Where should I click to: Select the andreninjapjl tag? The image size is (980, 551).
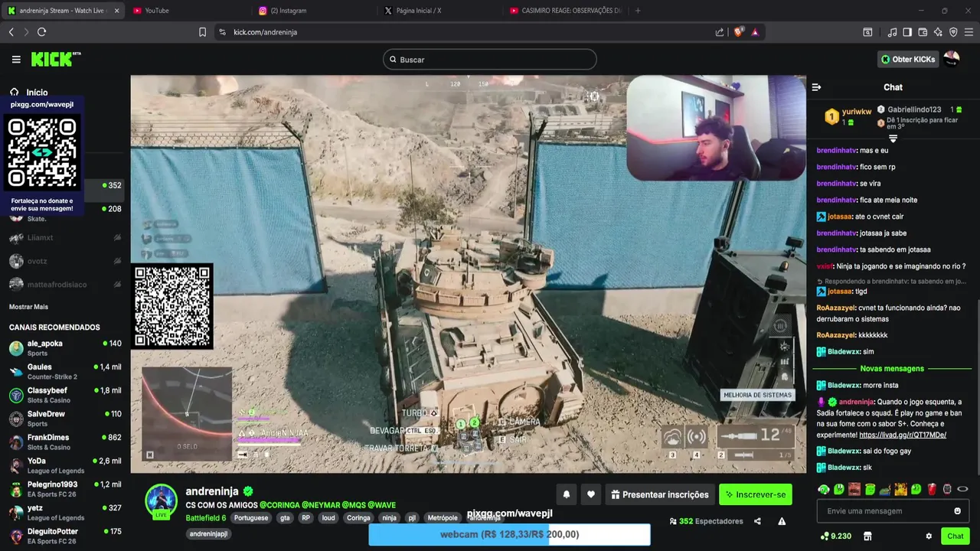pyautogui.click(x=209, y=533)
